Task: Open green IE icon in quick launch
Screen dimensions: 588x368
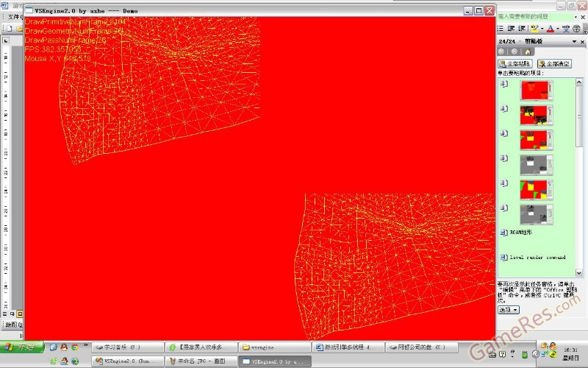Action: (x=53, y=361)
